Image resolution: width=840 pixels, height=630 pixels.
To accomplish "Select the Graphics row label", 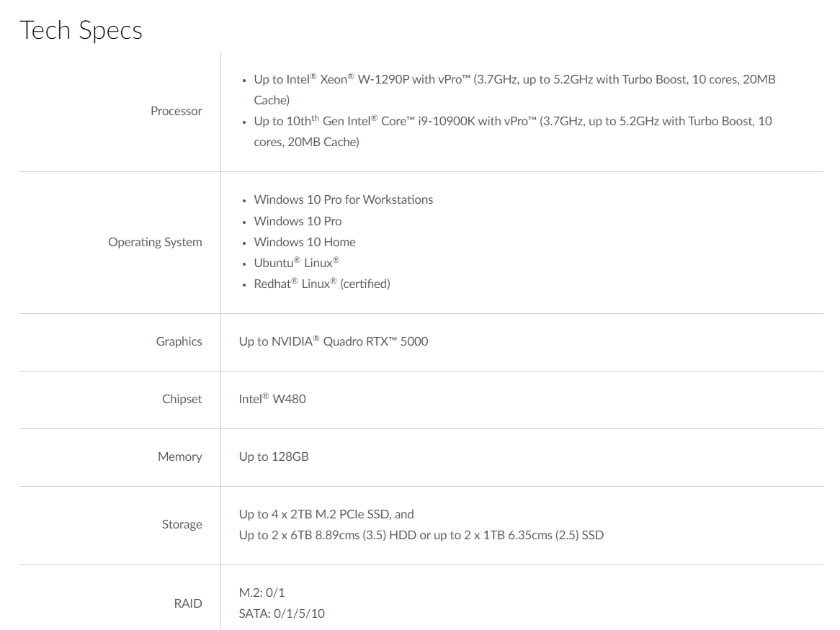I will pos(179,341).
